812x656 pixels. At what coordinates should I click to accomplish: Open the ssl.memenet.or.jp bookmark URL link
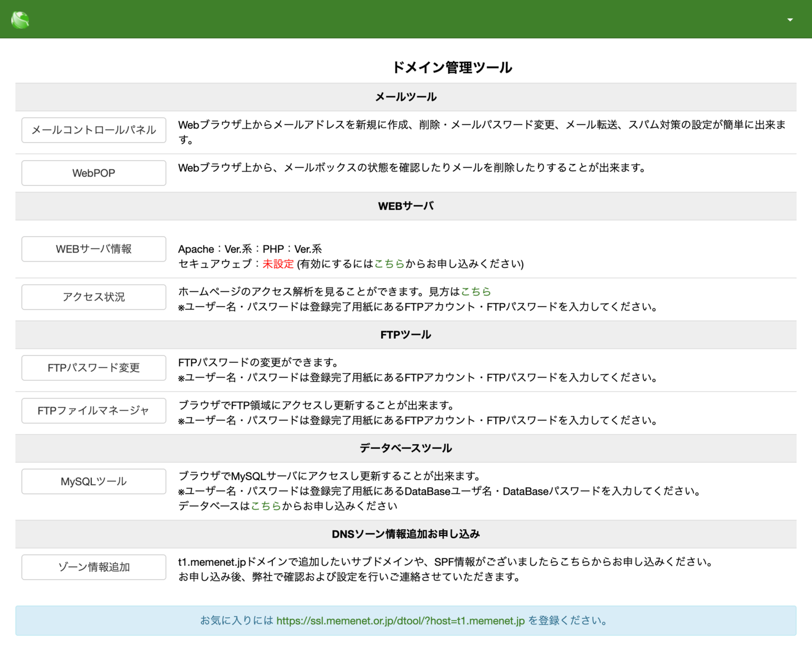[400, 620]
